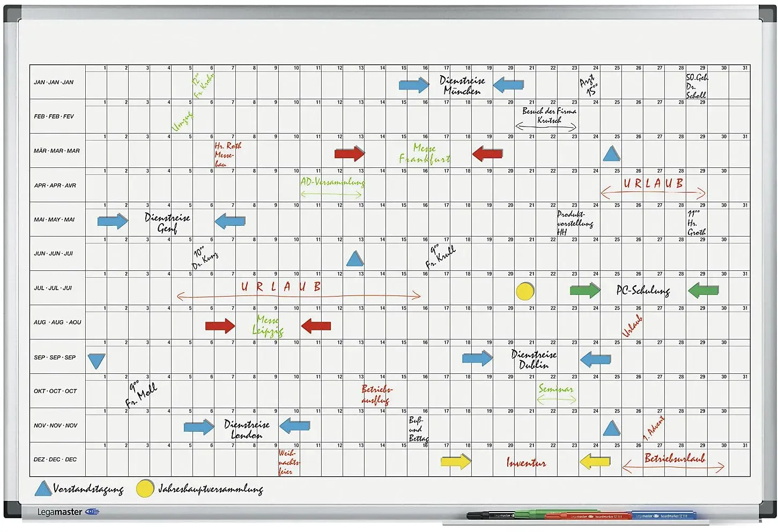Click the slanted red 'Urlaub' note in AUG

pos(632,326)
